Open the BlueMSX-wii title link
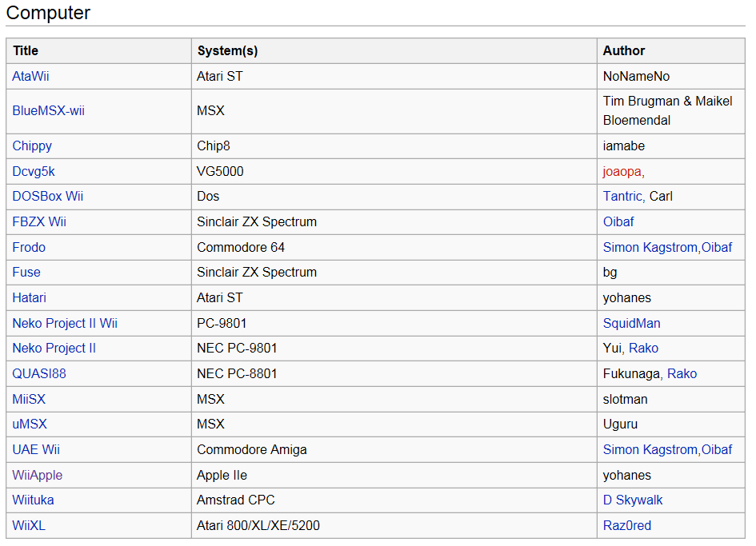756x546 pixels. 48,111
